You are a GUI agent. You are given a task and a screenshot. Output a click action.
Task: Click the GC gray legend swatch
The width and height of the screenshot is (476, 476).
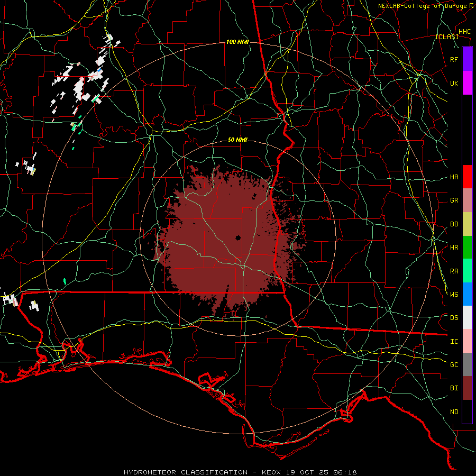467,364
